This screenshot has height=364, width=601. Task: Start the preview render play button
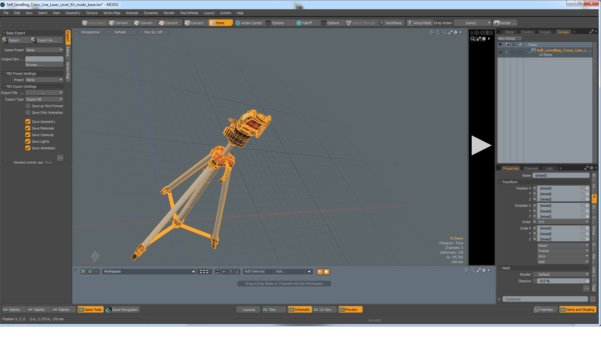(x=481, y=145)
